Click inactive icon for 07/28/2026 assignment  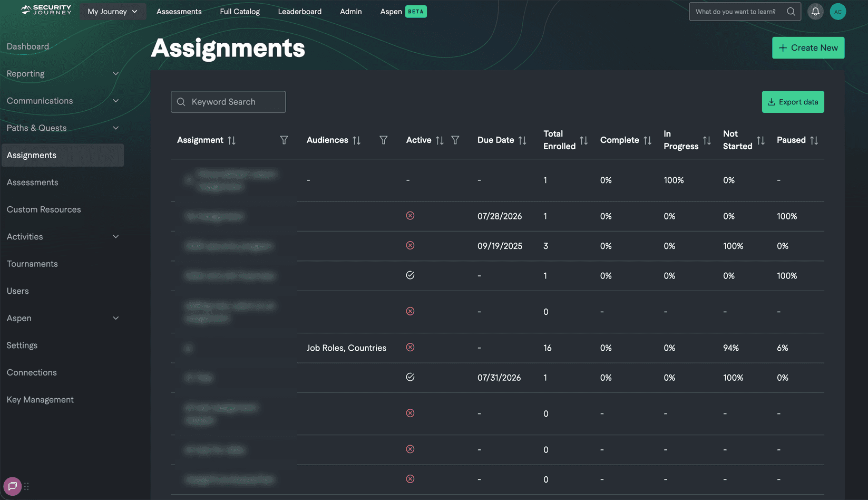pyautogui.click(x=410, y=216)
